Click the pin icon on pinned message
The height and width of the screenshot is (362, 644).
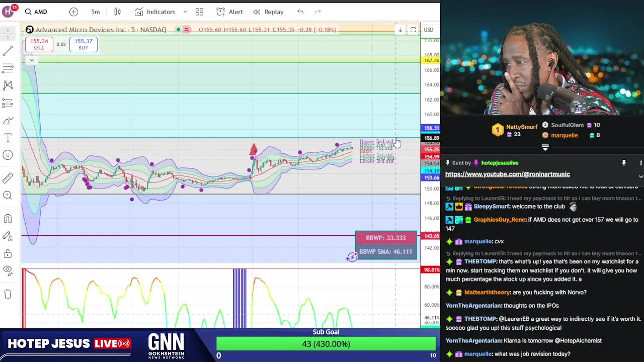pos(624,163)
